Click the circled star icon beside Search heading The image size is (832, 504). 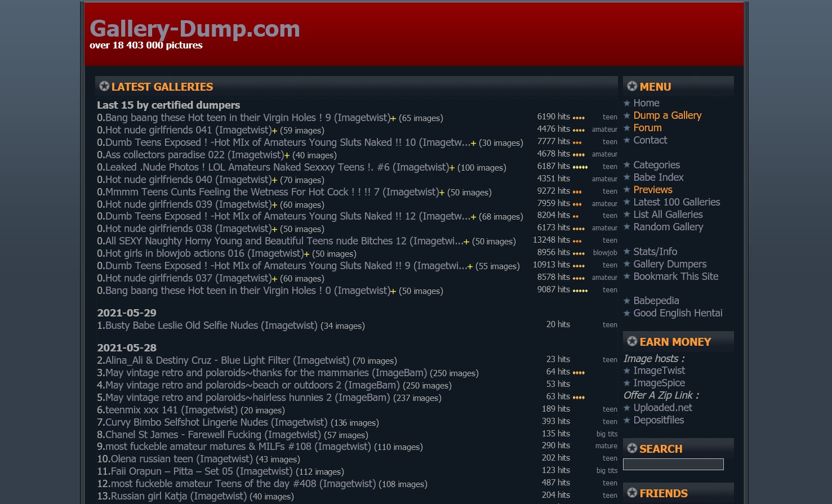[x=632, y=448]
